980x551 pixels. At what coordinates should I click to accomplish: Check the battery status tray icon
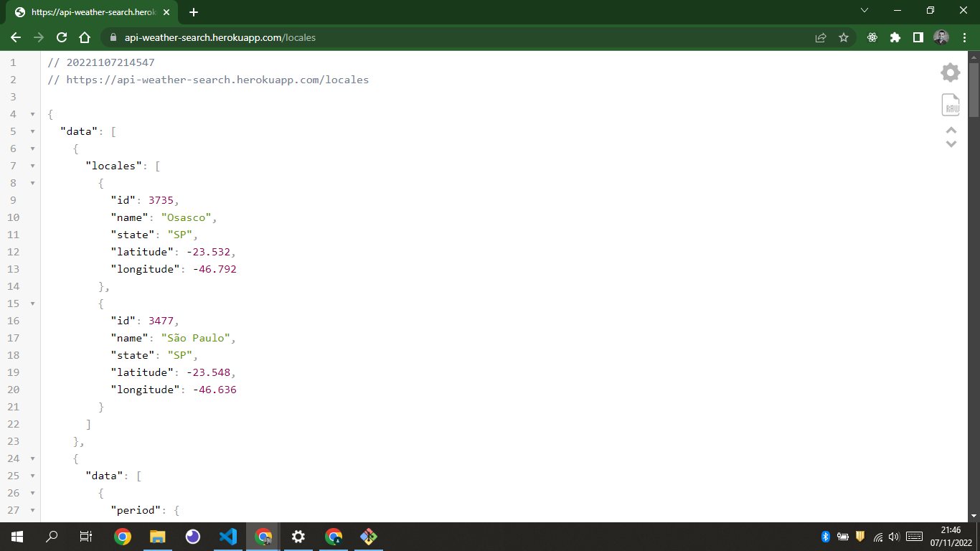(842, 537)
